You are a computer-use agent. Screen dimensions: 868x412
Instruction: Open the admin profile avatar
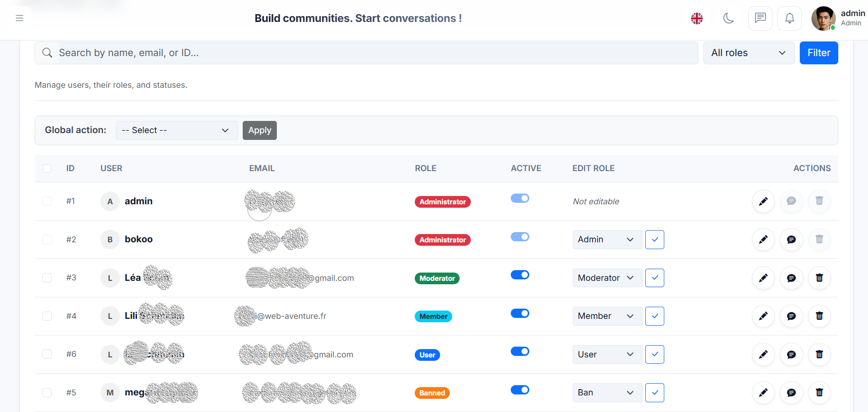tap(823, 19)
